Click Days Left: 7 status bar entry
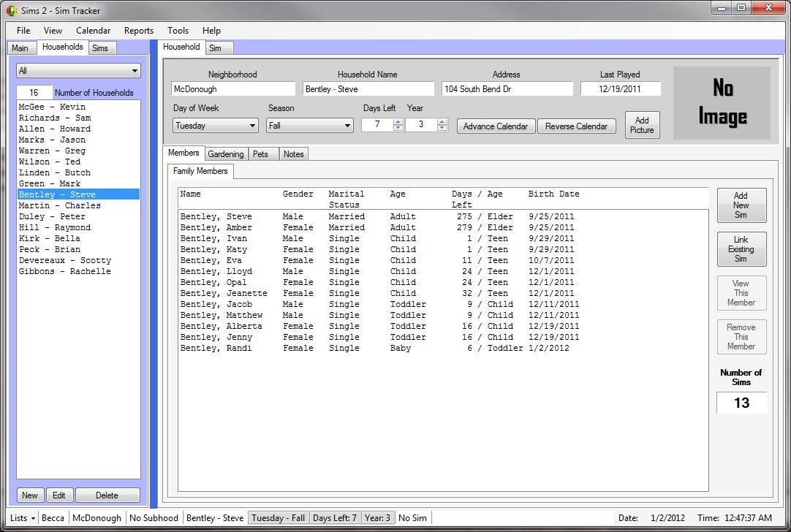 335,518
